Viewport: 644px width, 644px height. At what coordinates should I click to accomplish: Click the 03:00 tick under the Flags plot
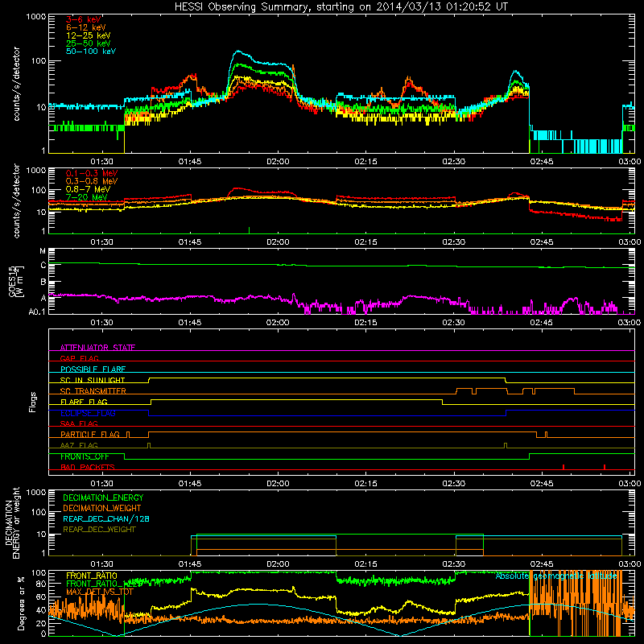pyautogui.click(x=630, y=484)
